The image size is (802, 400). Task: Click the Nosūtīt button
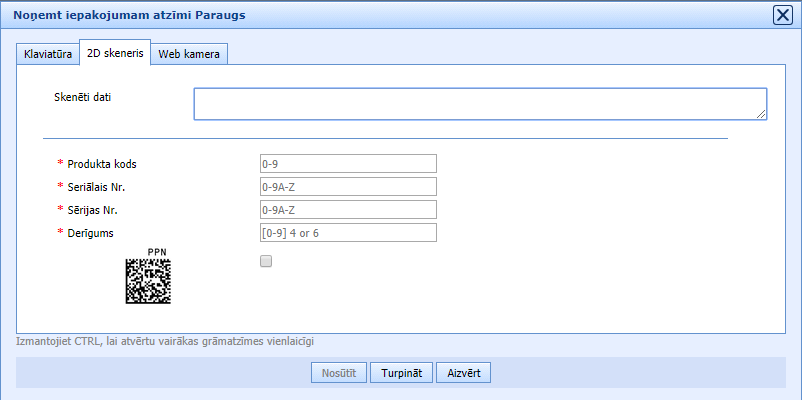(x=339, y=373)
